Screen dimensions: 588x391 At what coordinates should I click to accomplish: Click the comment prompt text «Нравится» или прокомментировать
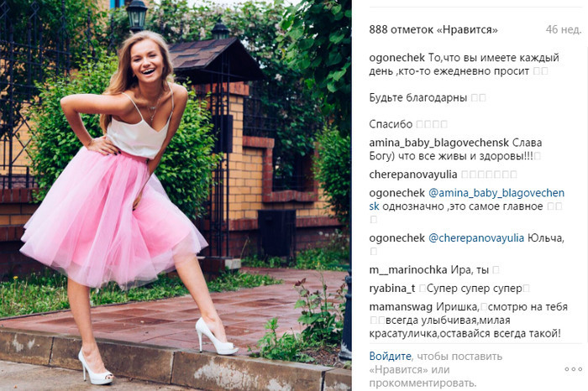[423, 377]
